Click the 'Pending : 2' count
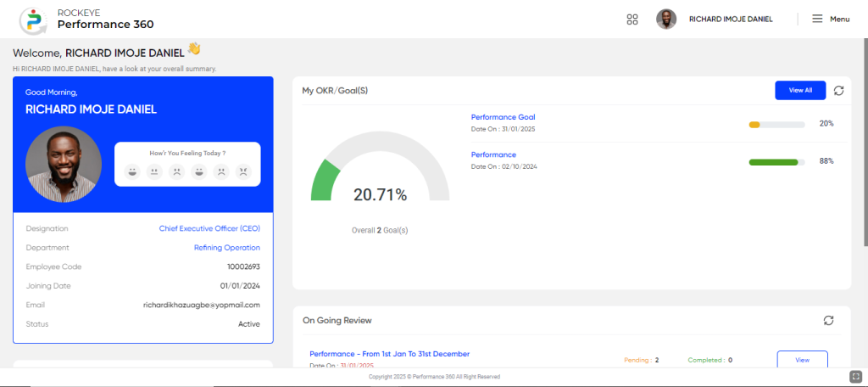The image size is (868, 387). pos(641,360)
